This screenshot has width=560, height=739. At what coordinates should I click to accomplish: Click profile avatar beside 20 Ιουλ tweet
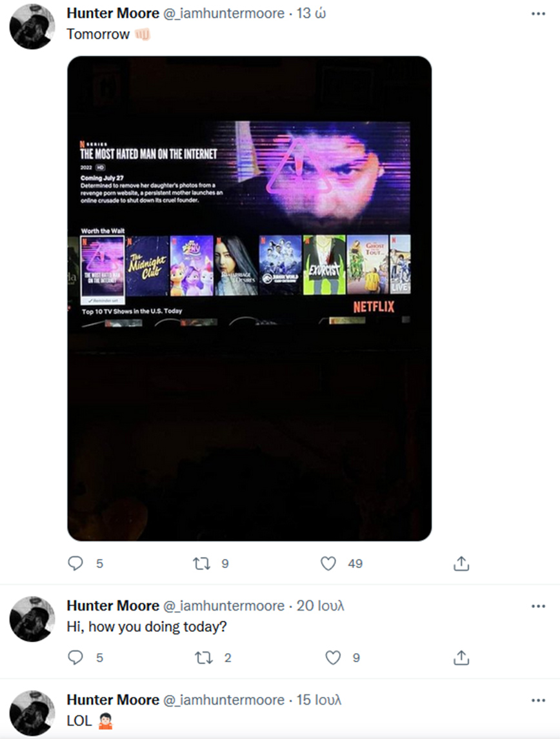click(32, 619)
